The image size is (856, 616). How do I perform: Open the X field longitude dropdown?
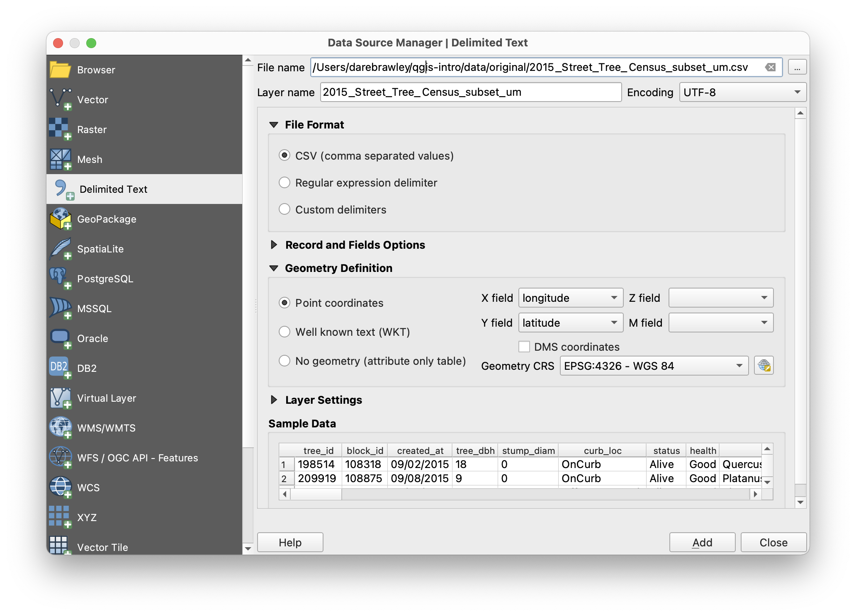point(570,298)
